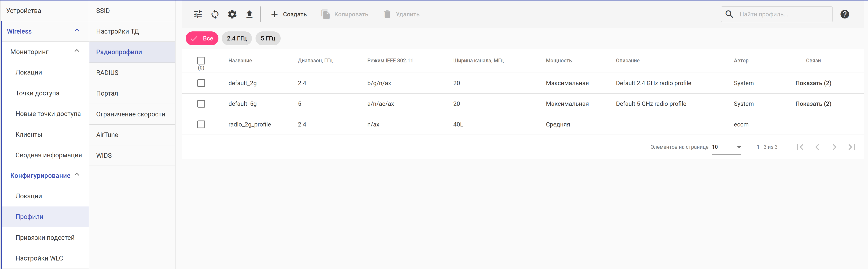Image resolution: width=868 pixels, height=269 pixels.
Task: Jump to first page pagination icon
Action: [x=800, y=147]
